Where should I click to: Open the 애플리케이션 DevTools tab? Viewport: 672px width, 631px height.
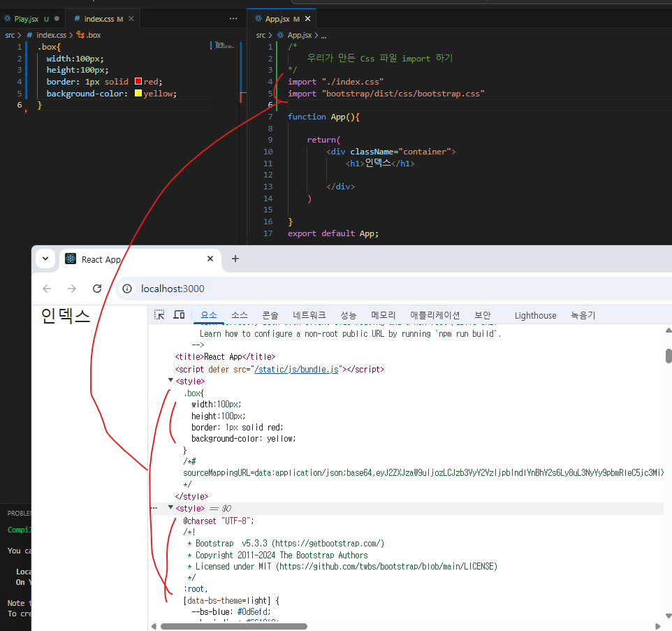[434, 315]
